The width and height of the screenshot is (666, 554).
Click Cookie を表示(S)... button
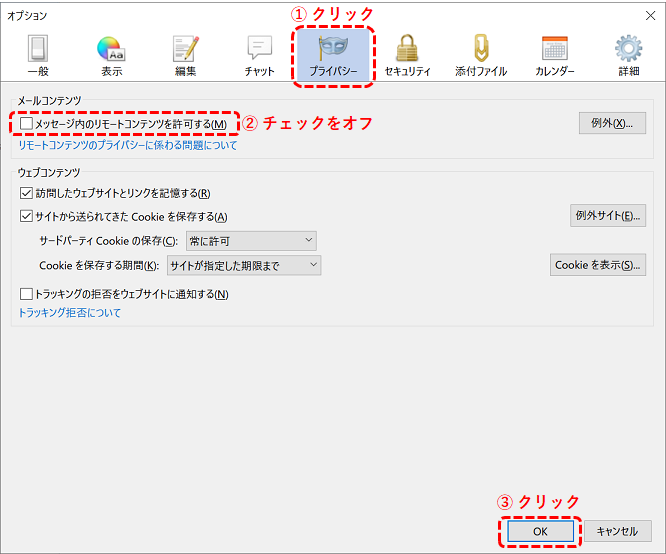click(x=598, y=265)
